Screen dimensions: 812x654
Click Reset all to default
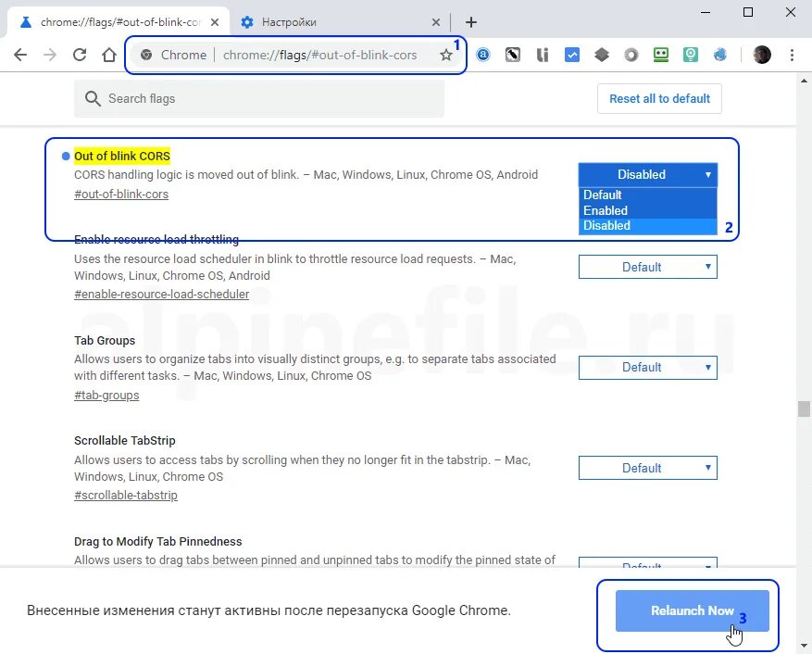click(659, 98)
